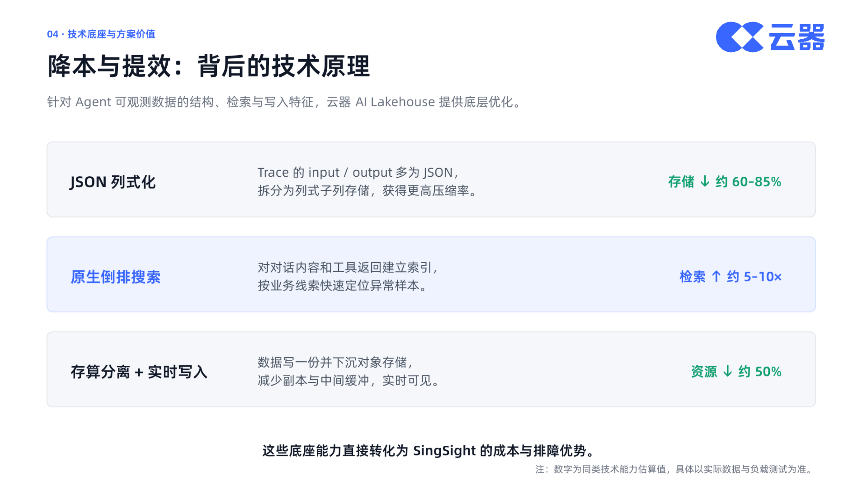Click the 云器 brand name text
The height and width of the screenshot is (488, 868).
[x=797, y=37]
